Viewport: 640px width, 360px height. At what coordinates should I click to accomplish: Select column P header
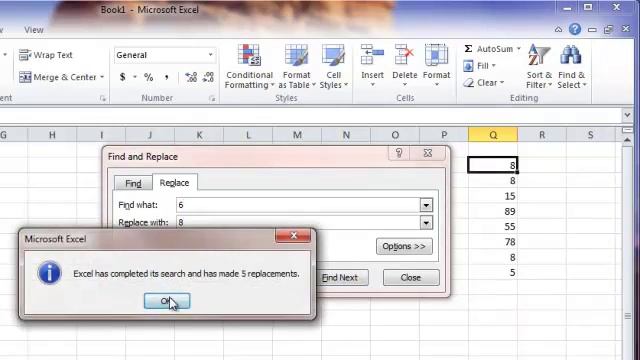[444, 135]
